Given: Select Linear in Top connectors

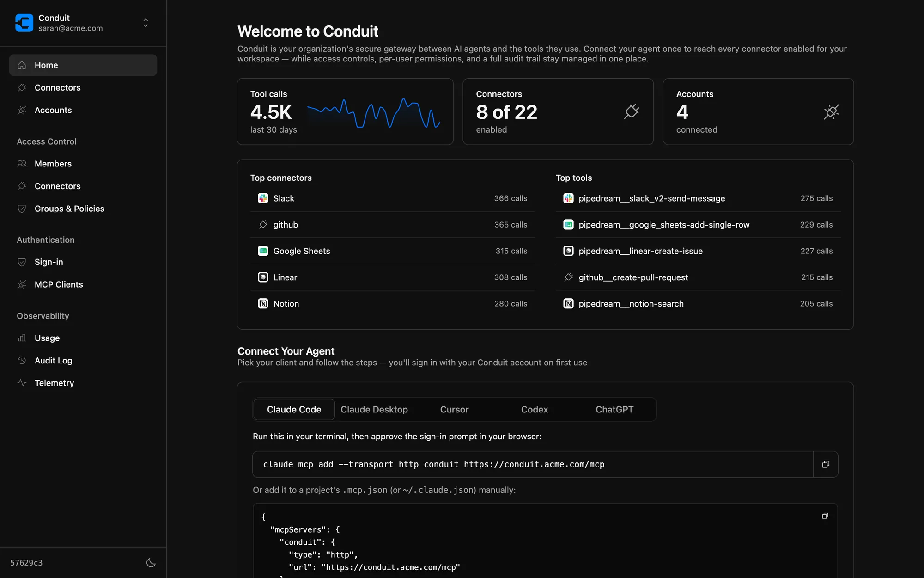Looking at the screenshot, I should tap(393, 277).
